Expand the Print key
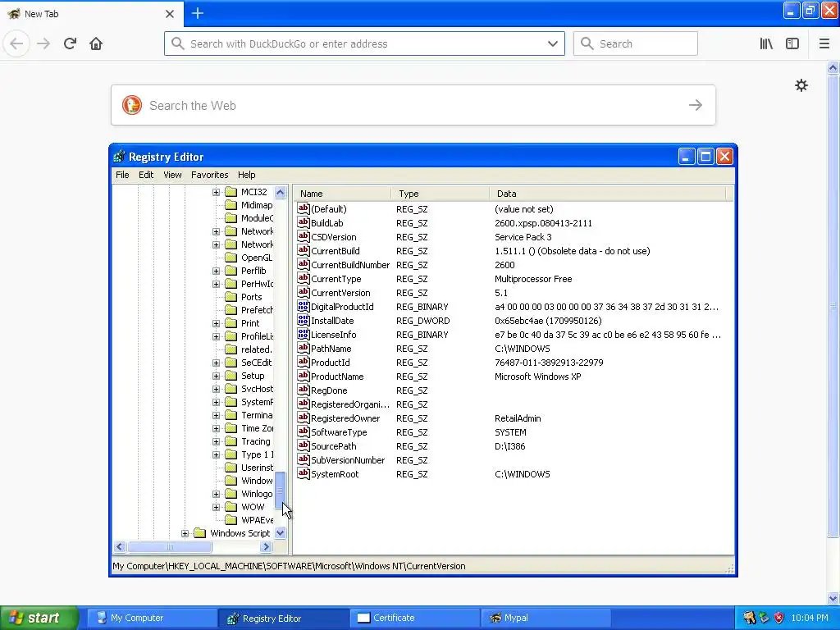840x630 pixels. point(216,323)
